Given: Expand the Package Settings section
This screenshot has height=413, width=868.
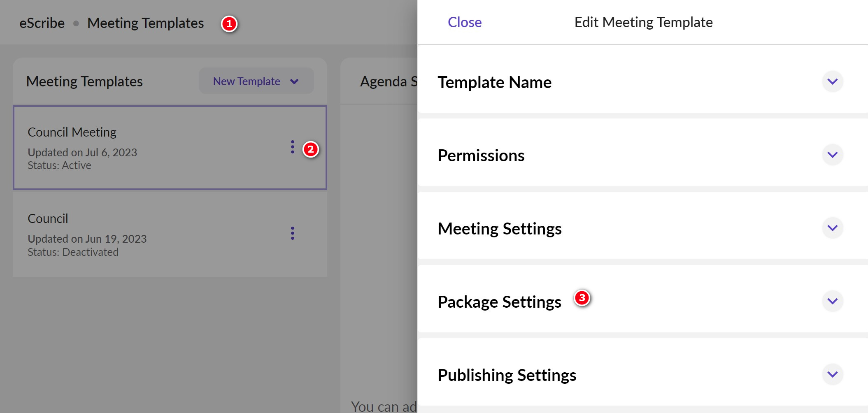Looking at the screenshot, I should [x=833, y=301].
